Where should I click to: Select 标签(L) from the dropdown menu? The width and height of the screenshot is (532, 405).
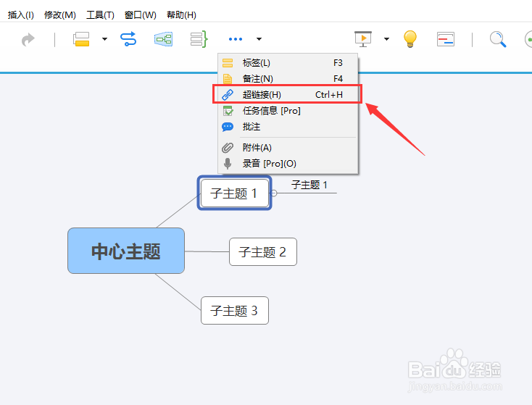coord(288,63)
